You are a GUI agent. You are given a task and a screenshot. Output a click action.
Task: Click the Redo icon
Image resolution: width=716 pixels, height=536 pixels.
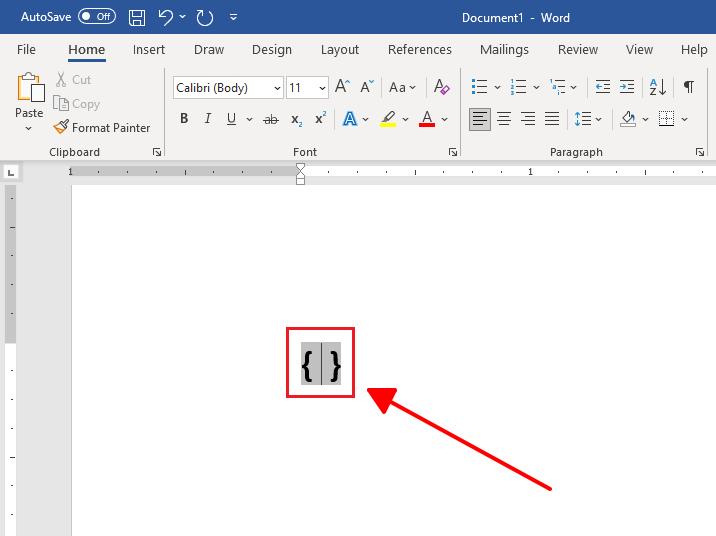tap(205, 18)
